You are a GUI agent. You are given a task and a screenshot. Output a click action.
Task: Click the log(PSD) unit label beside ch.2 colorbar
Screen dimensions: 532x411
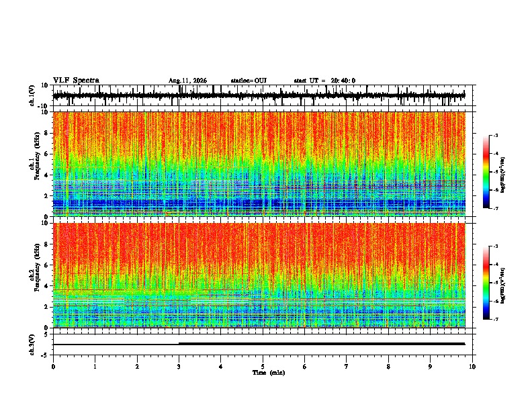coord(503,285)
